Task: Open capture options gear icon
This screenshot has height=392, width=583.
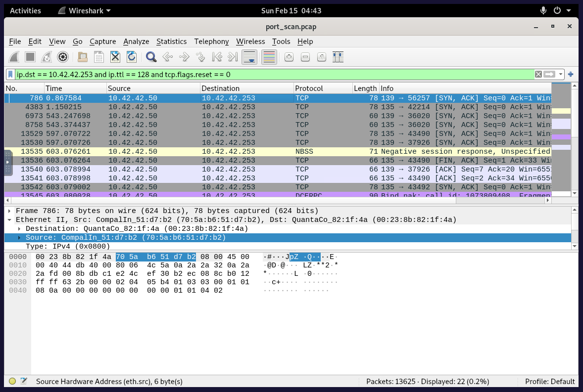Action: (62, 57)
